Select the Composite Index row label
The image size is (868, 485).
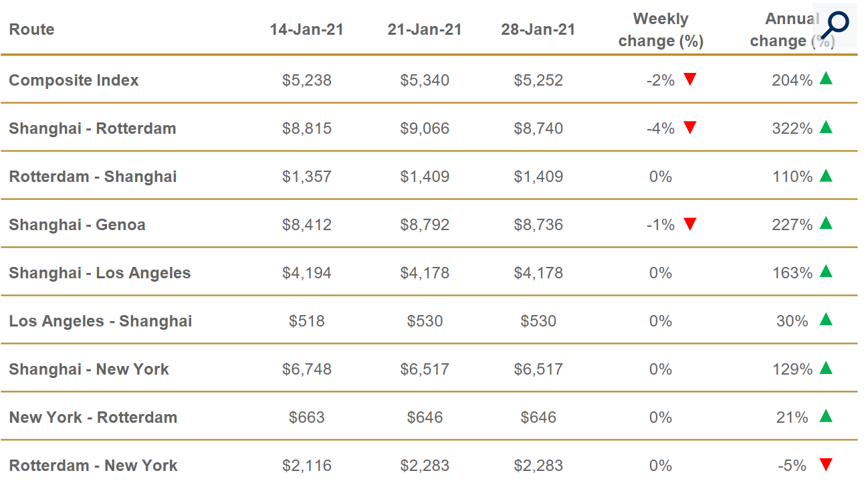(74, 80)
